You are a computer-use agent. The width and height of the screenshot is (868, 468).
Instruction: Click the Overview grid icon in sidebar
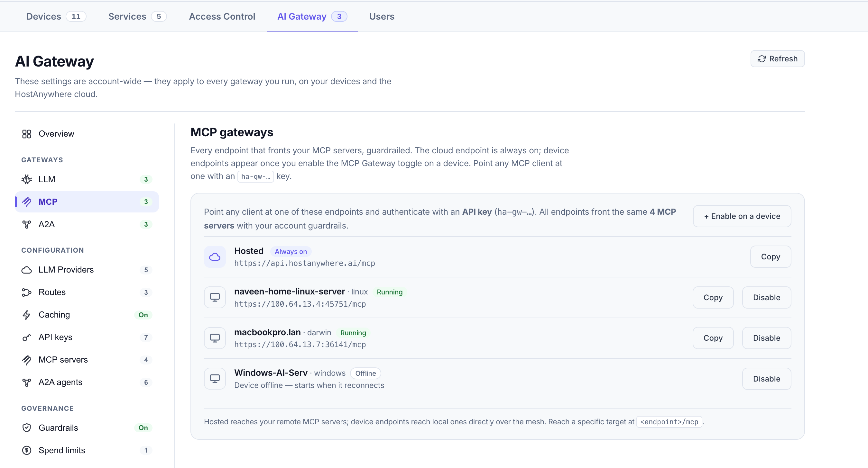coord(27,134)
